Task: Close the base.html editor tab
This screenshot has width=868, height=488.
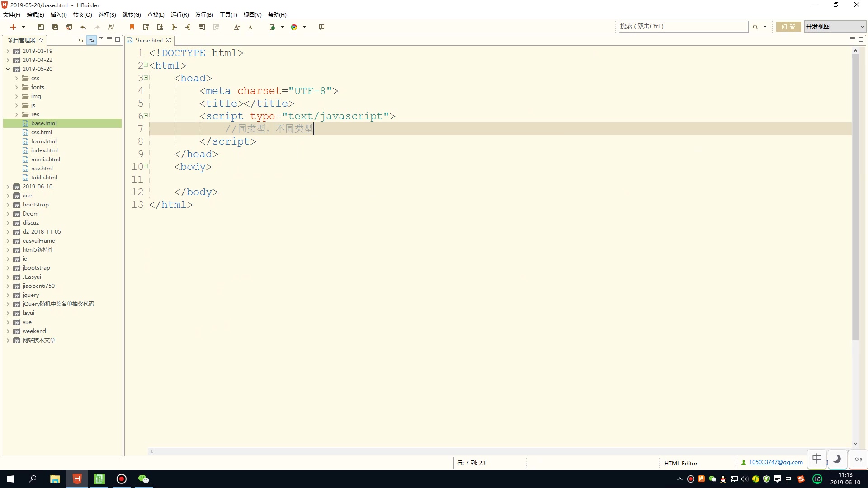Action: (x=169, y=40)
